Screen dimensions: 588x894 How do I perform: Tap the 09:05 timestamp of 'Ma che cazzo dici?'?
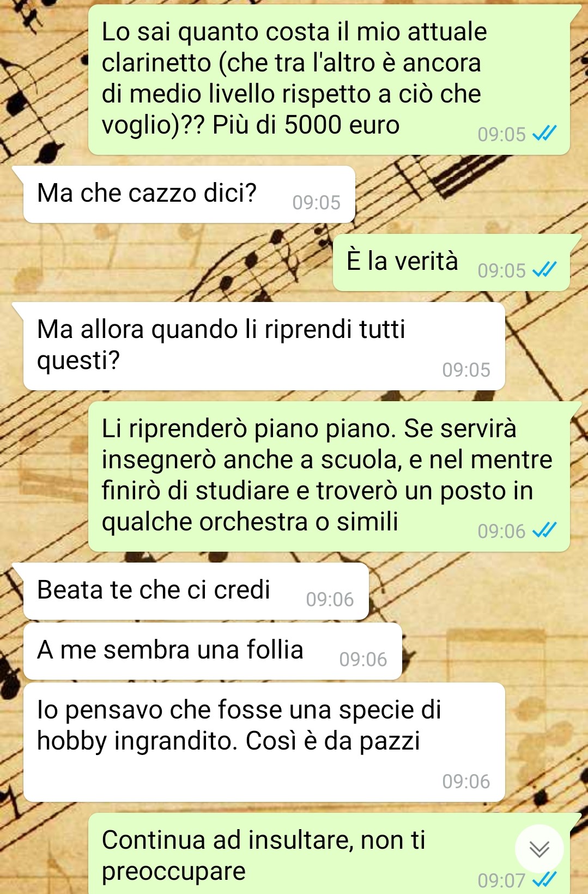(x=316, y=203)
